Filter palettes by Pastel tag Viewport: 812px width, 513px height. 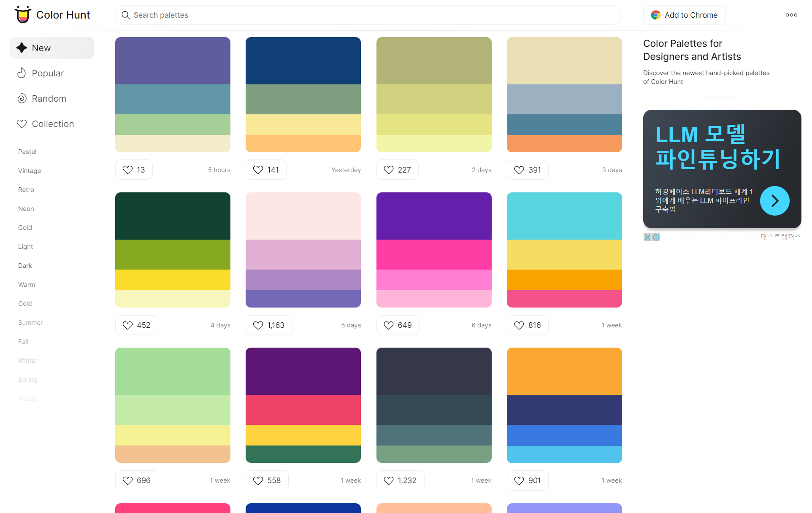coord(27,152)
